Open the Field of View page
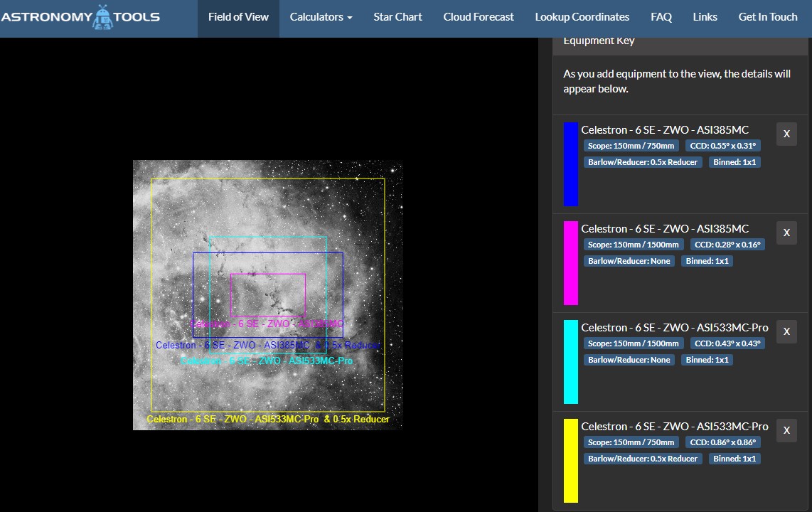 click(x=238, y=17)
